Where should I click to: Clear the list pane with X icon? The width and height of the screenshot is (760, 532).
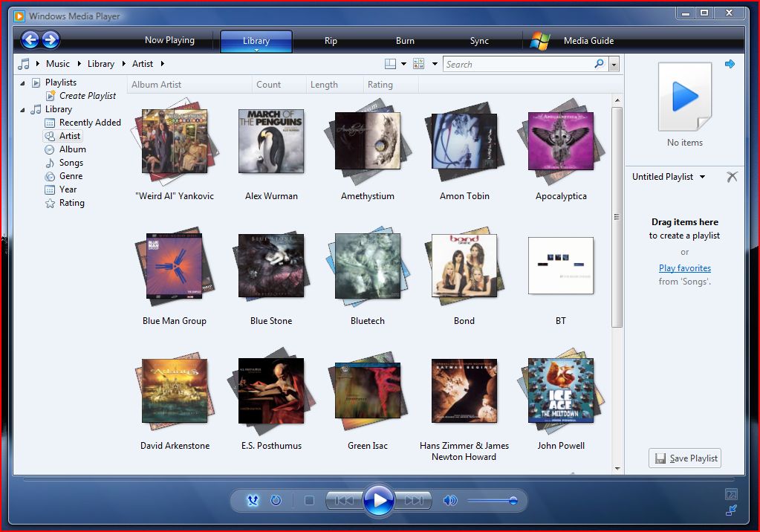[x=732, y=177]
